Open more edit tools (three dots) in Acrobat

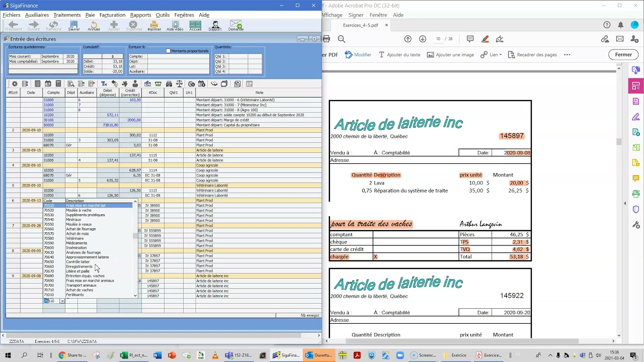[567, 55]
